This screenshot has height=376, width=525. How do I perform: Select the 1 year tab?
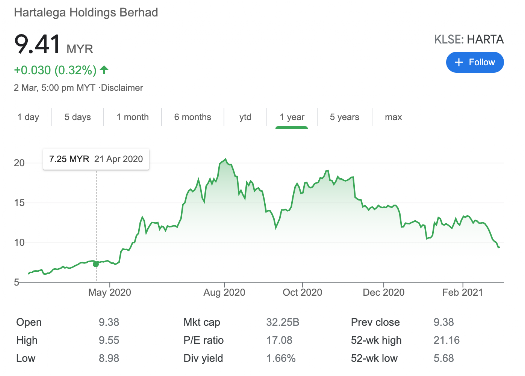click(x=292, y=117)
